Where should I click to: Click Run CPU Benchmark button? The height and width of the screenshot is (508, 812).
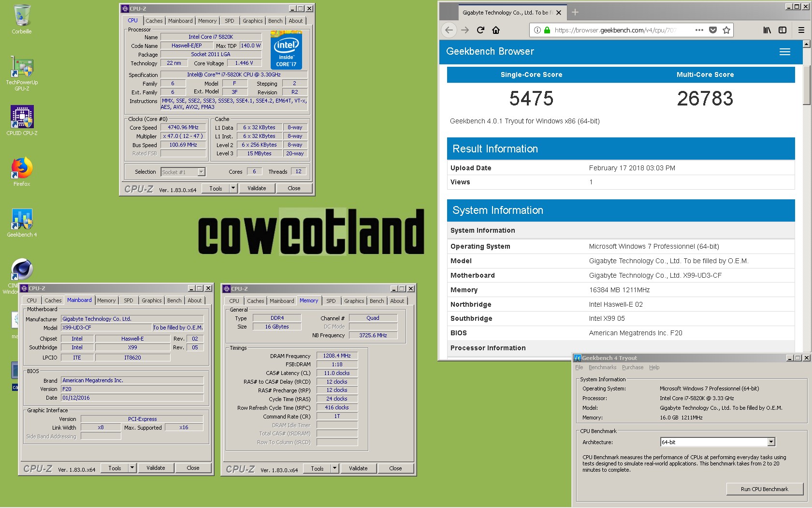point(765,489)
